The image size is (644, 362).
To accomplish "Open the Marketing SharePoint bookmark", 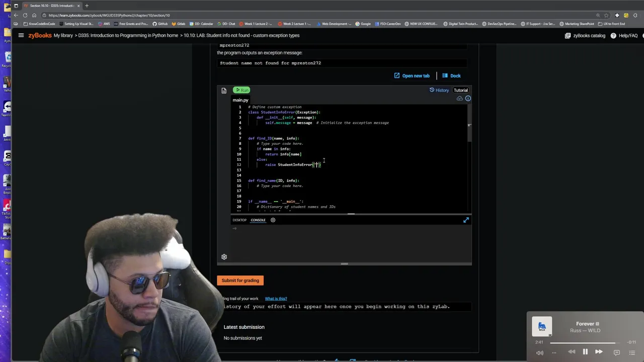I will [x=577, y=24].
